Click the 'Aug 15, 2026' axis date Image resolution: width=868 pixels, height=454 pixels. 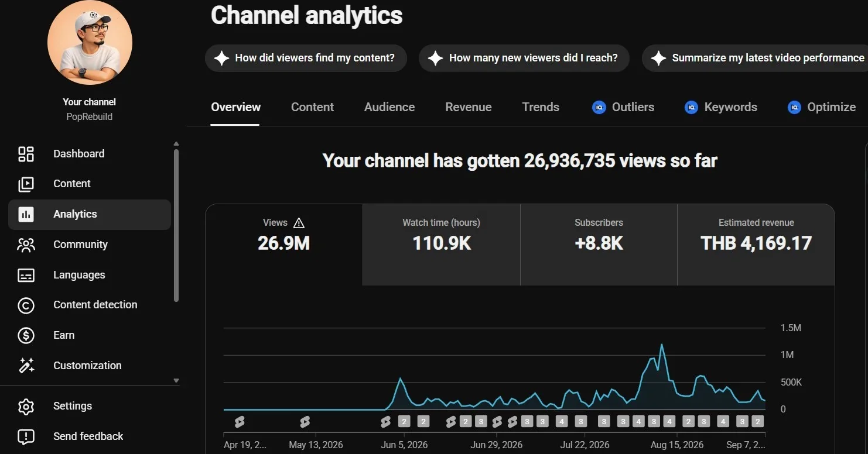point(677,445)
